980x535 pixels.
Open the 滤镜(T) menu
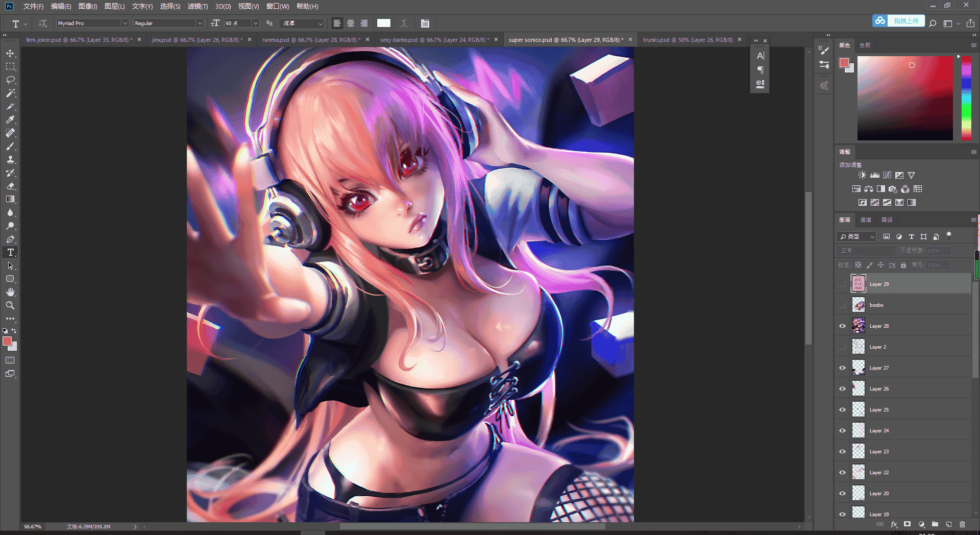(198, 6)
